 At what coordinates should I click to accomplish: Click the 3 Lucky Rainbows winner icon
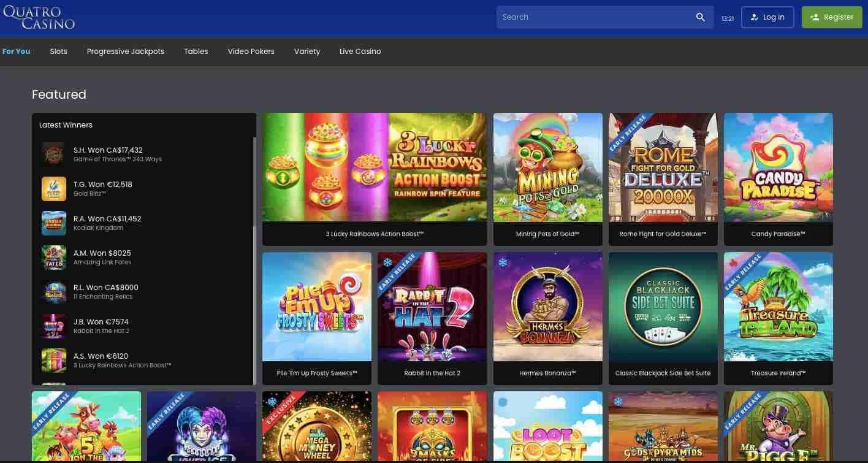(53, 361)
